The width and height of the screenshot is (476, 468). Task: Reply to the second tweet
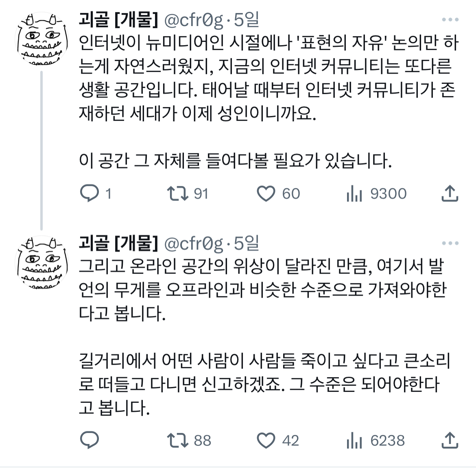point(90,440)
